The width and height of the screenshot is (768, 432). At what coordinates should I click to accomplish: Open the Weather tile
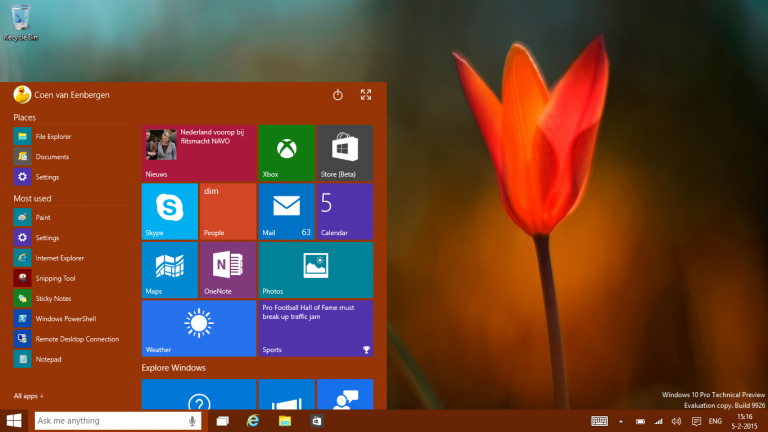pos(198,327)
